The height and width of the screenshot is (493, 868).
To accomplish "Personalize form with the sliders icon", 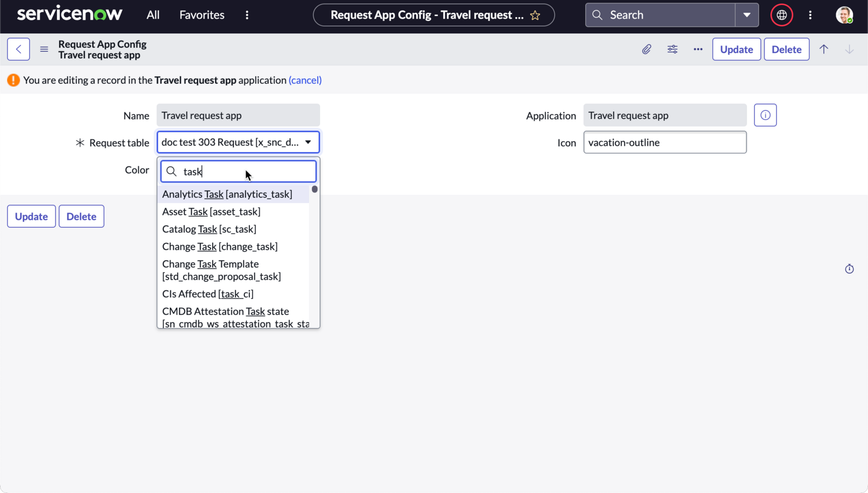I will [672, 49].
